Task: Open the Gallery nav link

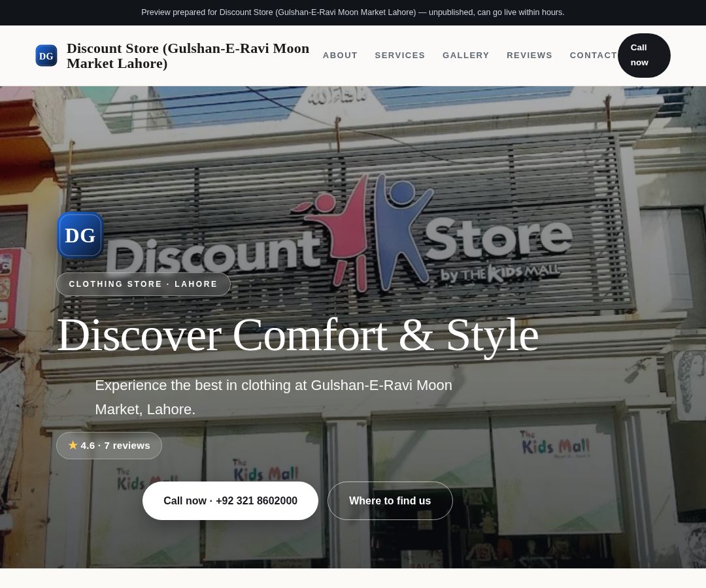Action: [465, 56]
